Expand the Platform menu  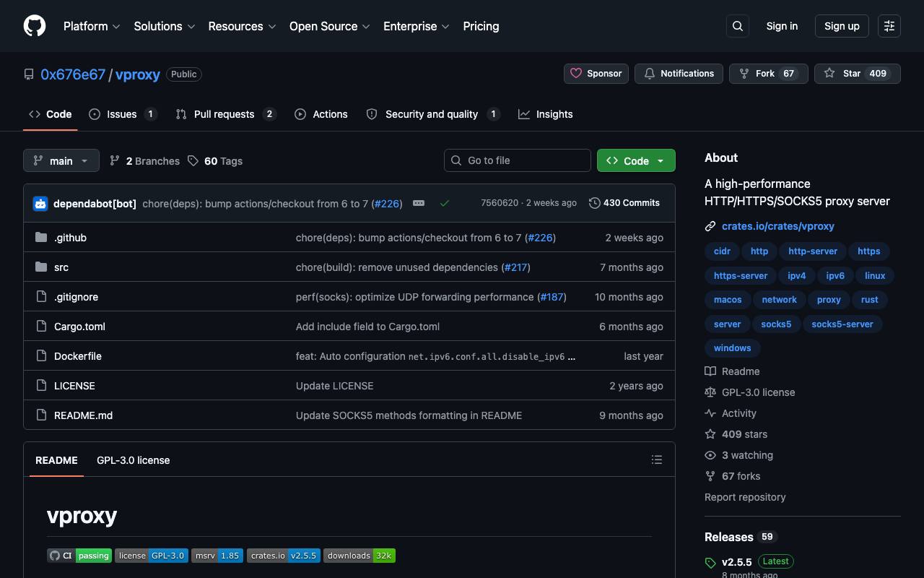coord(92,26)
